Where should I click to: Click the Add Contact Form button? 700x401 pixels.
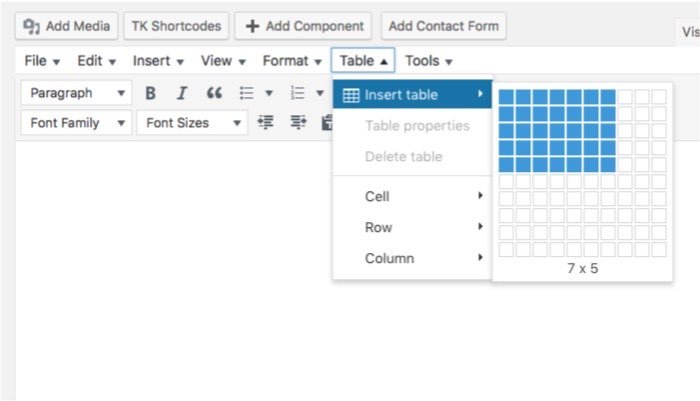[444, 25]
